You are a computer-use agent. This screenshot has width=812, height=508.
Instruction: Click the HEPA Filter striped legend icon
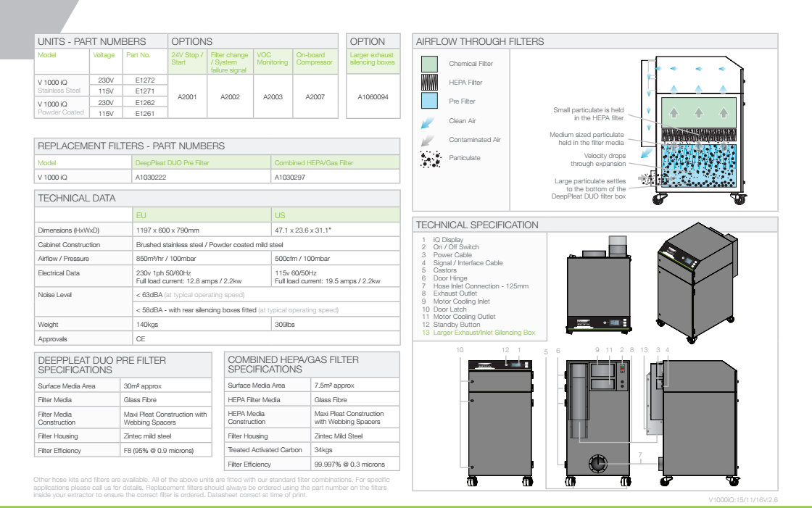click(x=429, y=83)
